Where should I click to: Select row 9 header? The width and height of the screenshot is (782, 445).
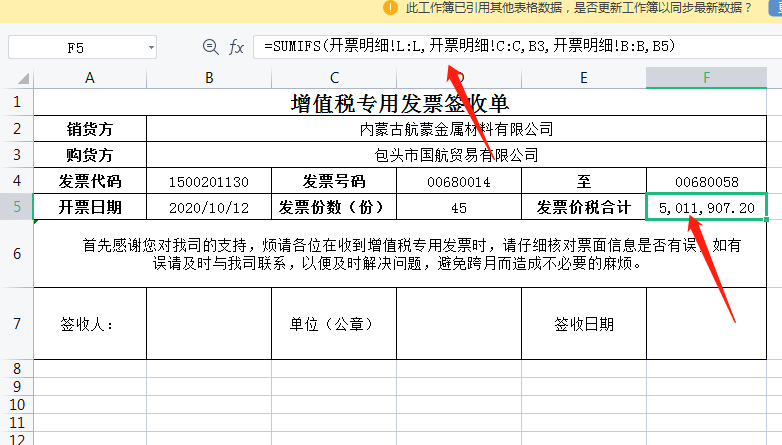point(16,387)
